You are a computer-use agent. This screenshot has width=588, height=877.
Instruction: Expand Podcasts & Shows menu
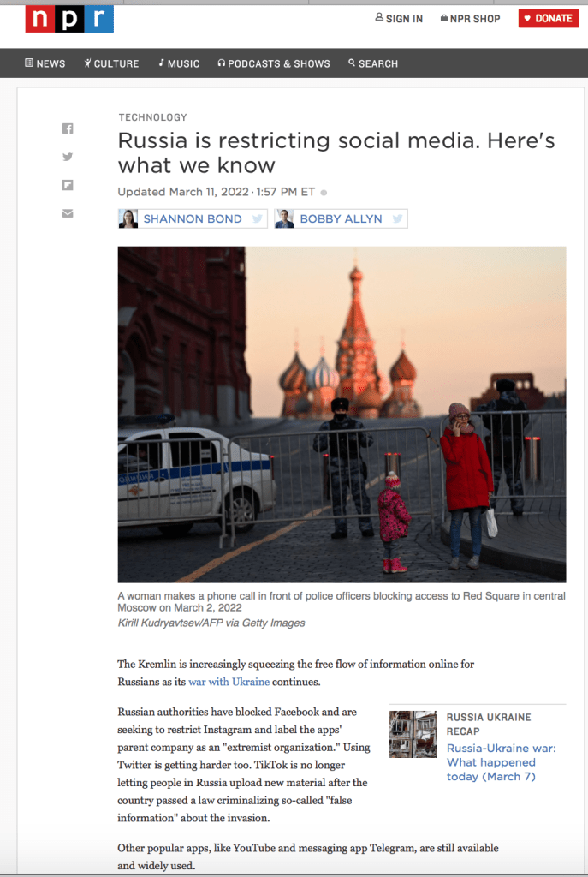coord(274,63)
